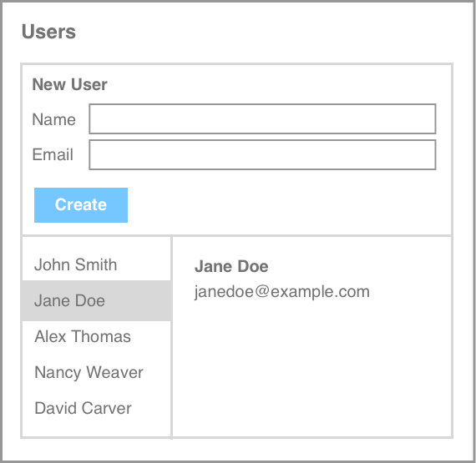The image size is (476, 463).
Task: Click the bold Jane Doe detail heading
Action: click(x=231, y=266)
